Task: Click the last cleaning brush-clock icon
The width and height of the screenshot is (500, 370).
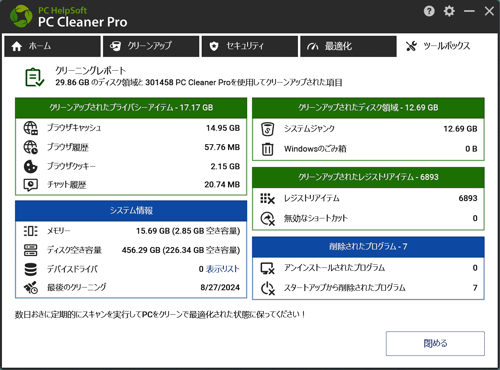Action: coord(30,288)
